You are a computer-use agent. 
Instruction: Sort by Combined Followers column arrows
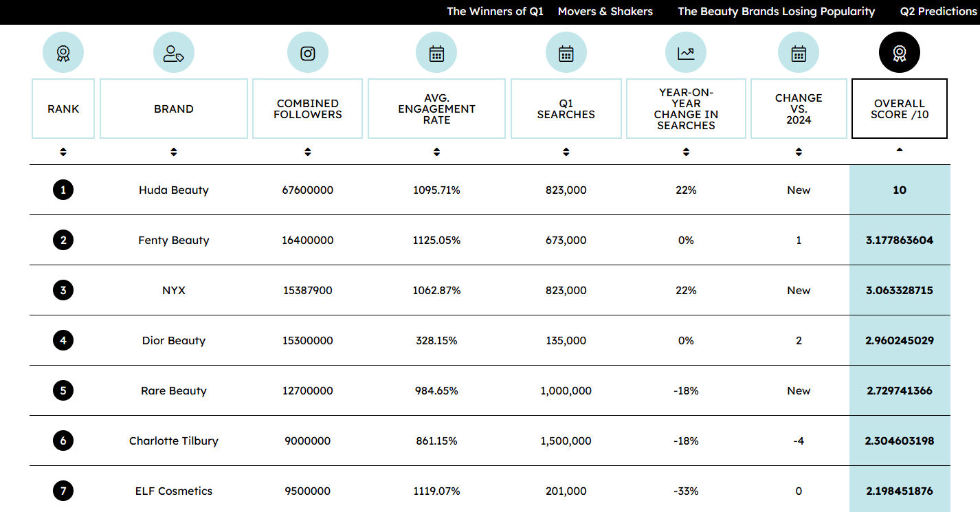click(x=308, y=152)
